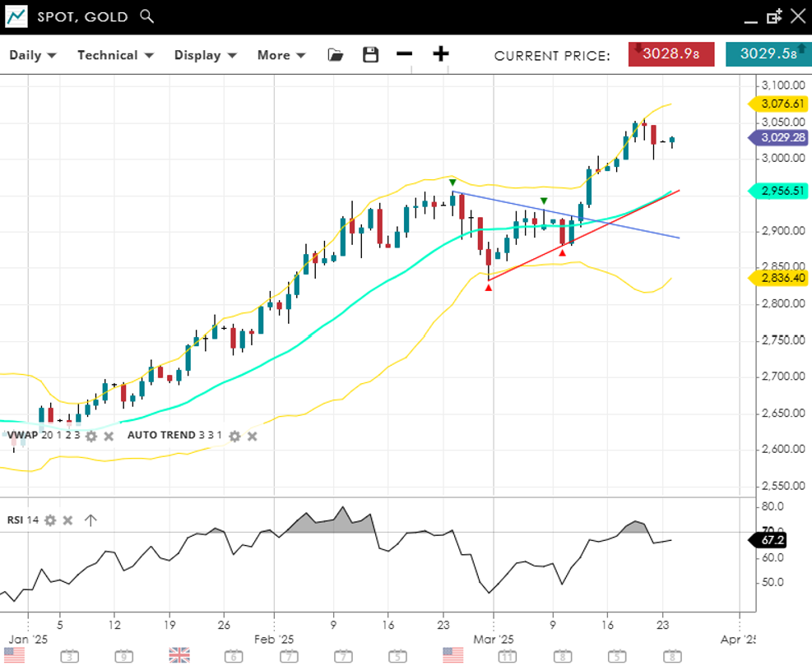Open the Technical dropdown menu
The height and width of the screenshot is (670, 812).
click(115, 55)
